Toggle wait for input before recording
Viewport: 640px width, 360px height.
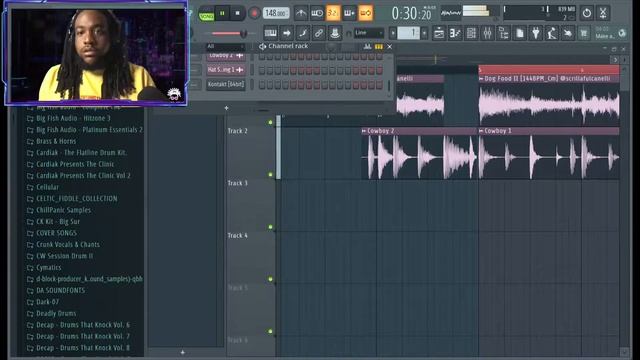click(x=317, y=13)
